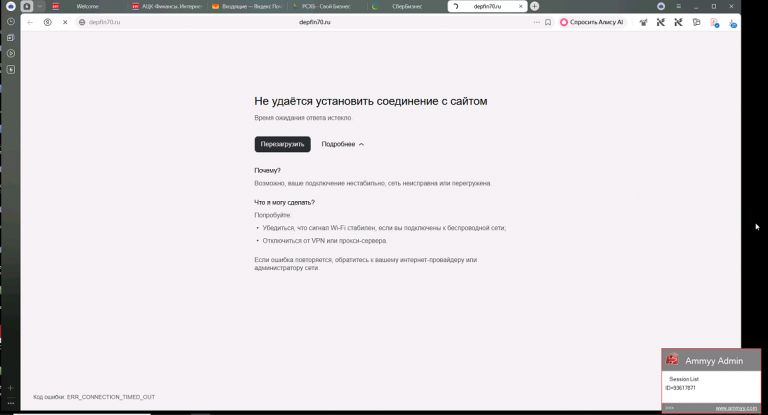
Task: Open the page three-dot options in address bar
Action: [x=537, y=22]
